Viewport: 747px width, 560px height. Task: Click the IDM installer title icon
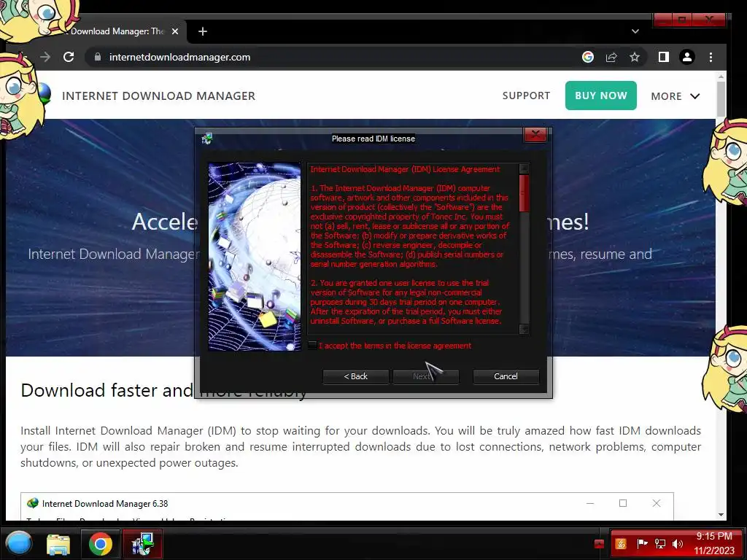[206, 139]
